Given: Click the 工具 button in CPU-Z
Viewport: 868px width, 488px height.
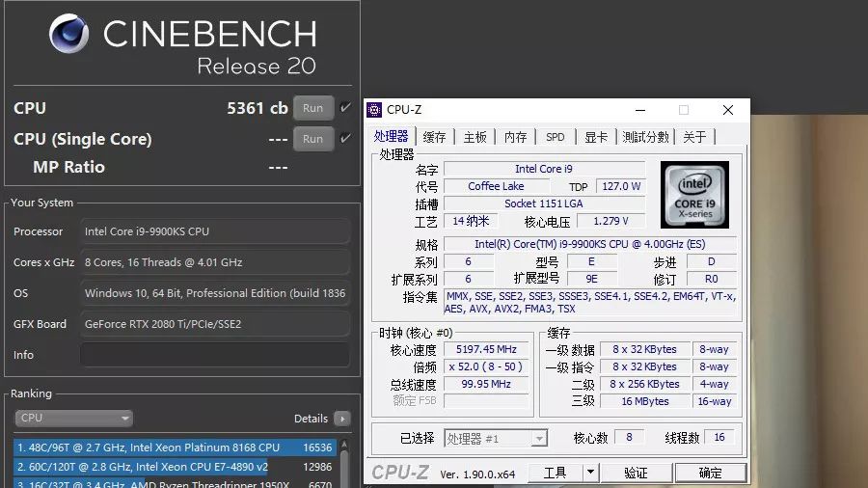Looking at the screenshot, I should click(x=556, y=473).
